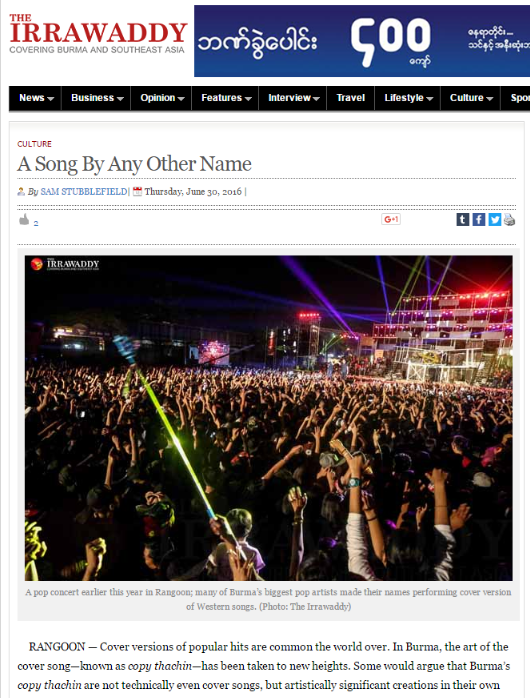Image resolution: width=530 pixels, height=698 pixels.
Task: Expand the Opinion dropdown menu
Action: [162, 98]
